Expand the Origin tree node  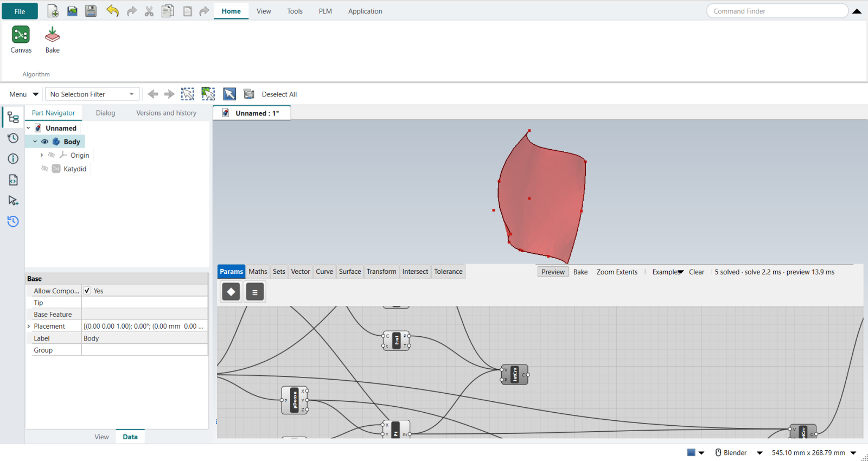(41, 155)
